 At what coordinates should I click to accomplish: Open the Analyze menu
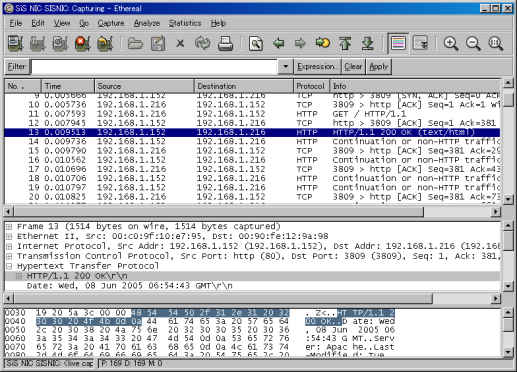[147, 23]
